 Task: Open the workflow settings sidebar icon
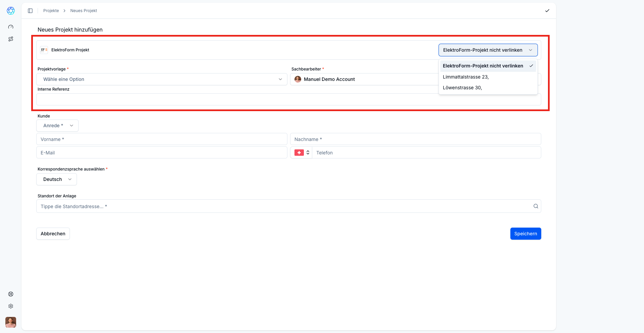pyautogui.click(x=11, y=39)
